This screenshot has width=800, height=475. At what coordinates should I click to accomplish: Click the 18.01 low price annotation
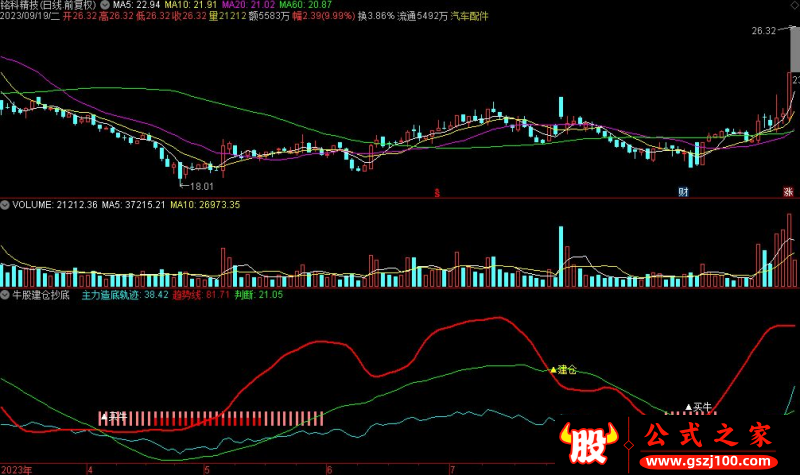202,186
